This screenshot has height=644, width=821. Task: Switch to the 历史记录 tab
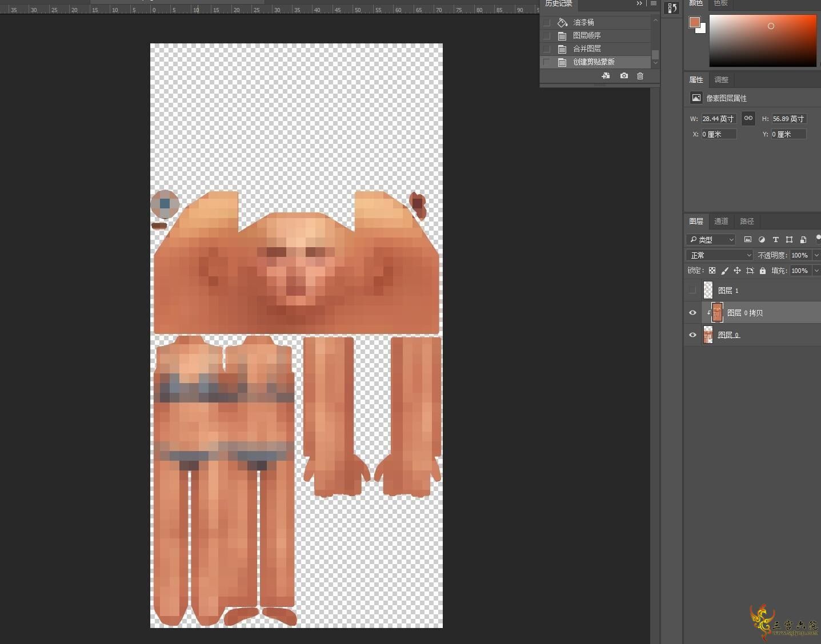(x=558, y=3)
